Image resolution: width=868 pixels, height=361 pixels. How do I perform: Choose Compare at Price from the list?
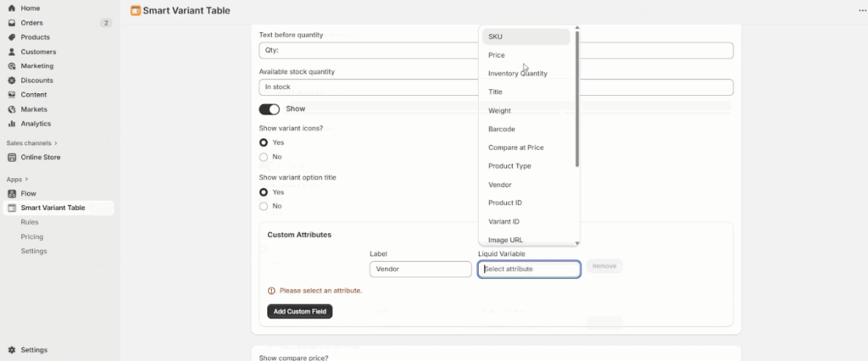(515, 147)
